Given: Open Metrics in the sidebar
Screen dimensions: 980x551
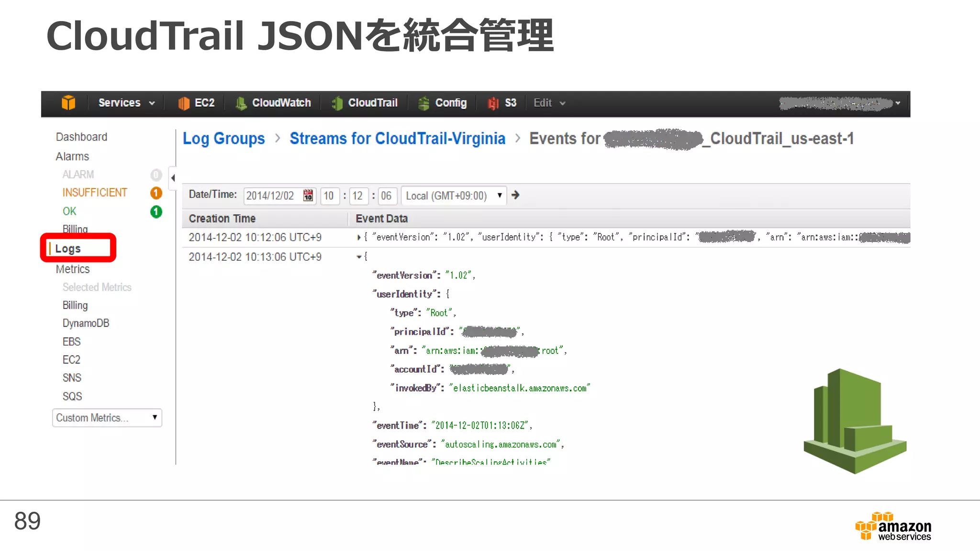Looking at the screenshot, I should [73, 269].
